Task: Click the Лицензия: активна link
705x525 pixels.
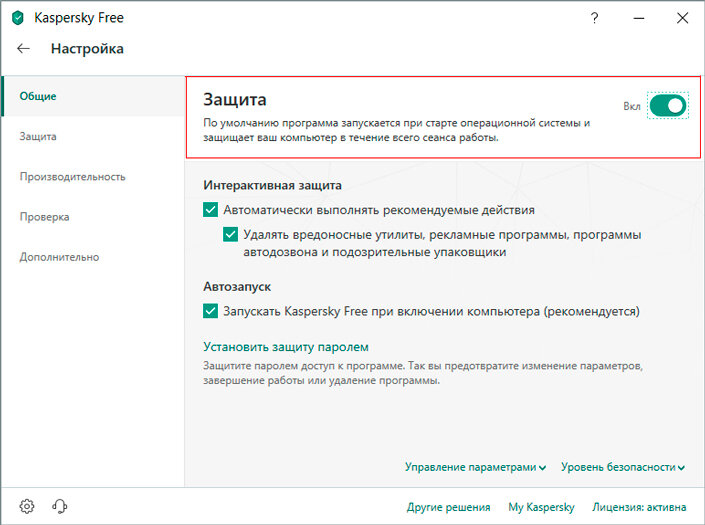Action: click(x=639, y=507)
